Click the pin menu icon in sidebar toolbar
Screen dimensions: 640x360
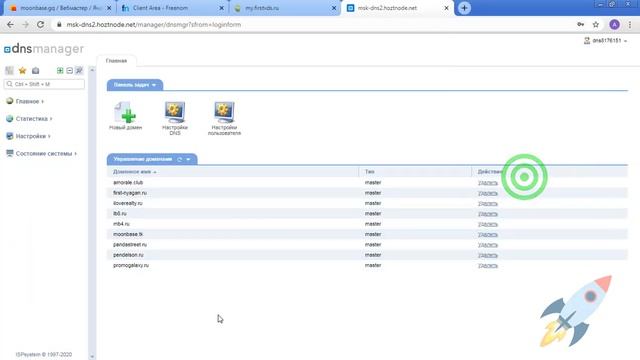click(79, 71)
